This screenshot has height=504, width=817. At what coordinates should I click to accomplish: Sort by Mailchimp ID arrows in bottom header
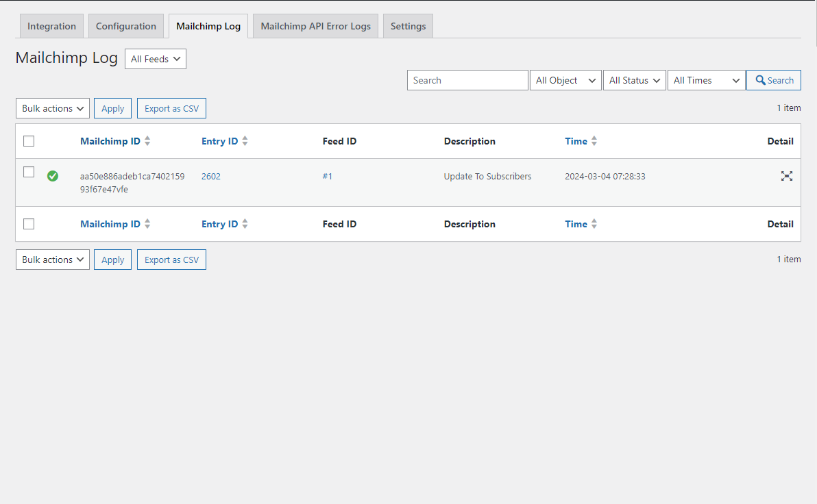coord(147,224)
